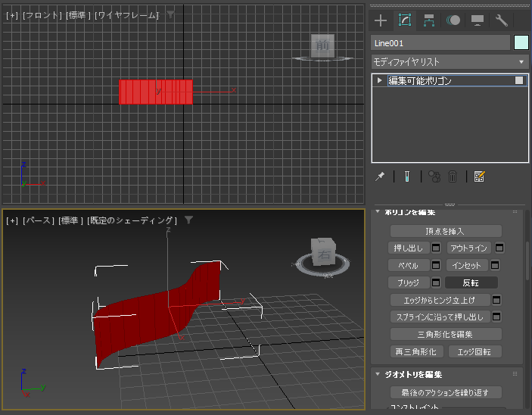Open the Display panel icon

tap(477, 20)
